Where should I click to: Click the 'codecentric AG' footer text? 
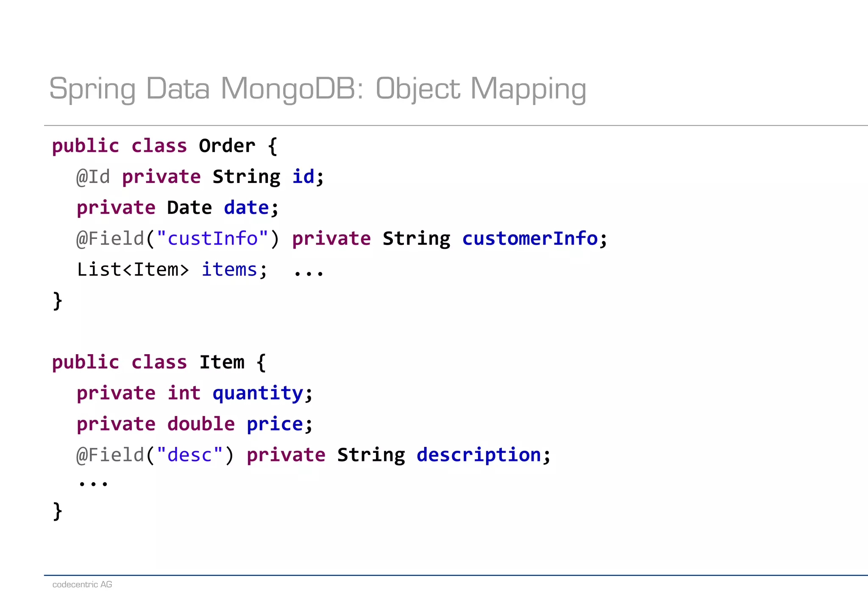pos(82,585)
